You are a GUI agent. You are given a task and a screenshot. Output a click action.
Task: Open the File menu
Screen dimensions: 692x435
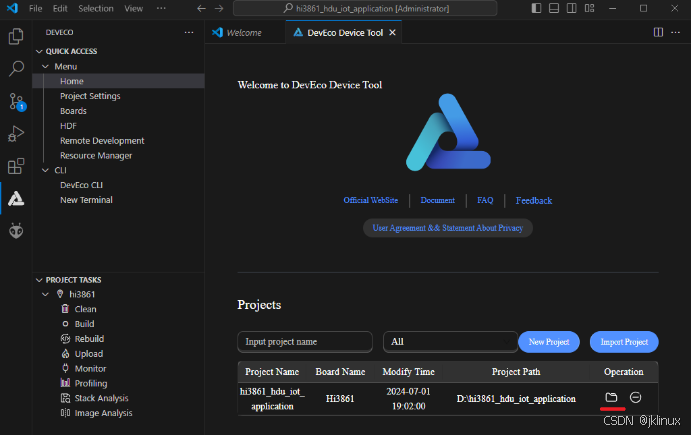point(35,8)
